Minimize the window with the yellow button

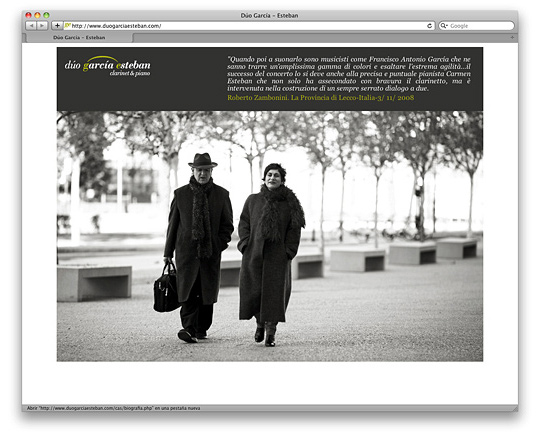click(x=37, y=15)
